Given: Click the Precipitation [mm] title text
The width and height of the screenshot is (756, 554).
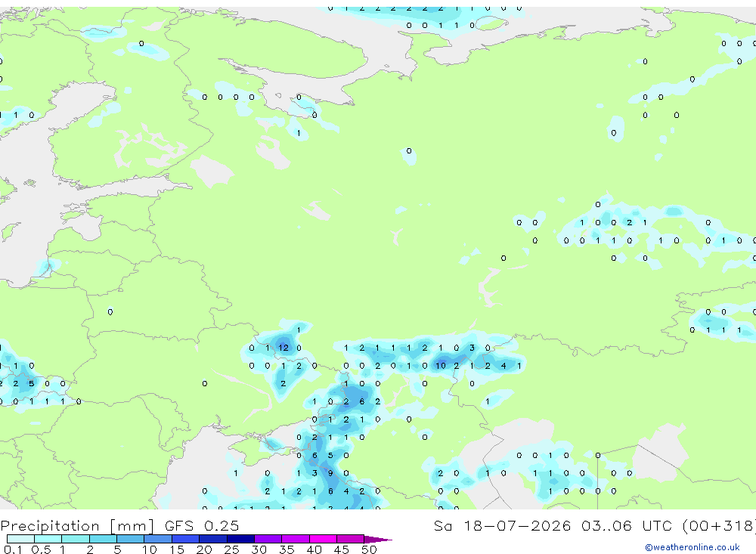Looking at the screenshot, I should coord(77,525).
